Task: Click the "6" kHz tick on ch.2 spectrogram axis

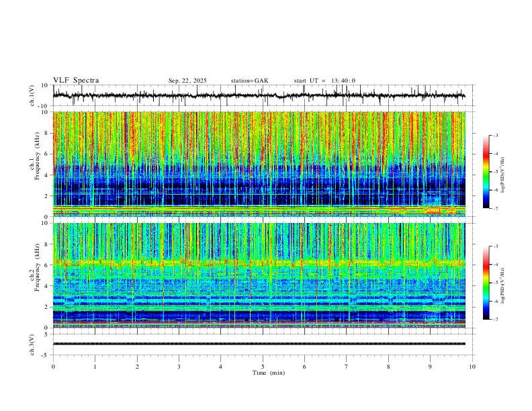Action: tap(47, 265)
